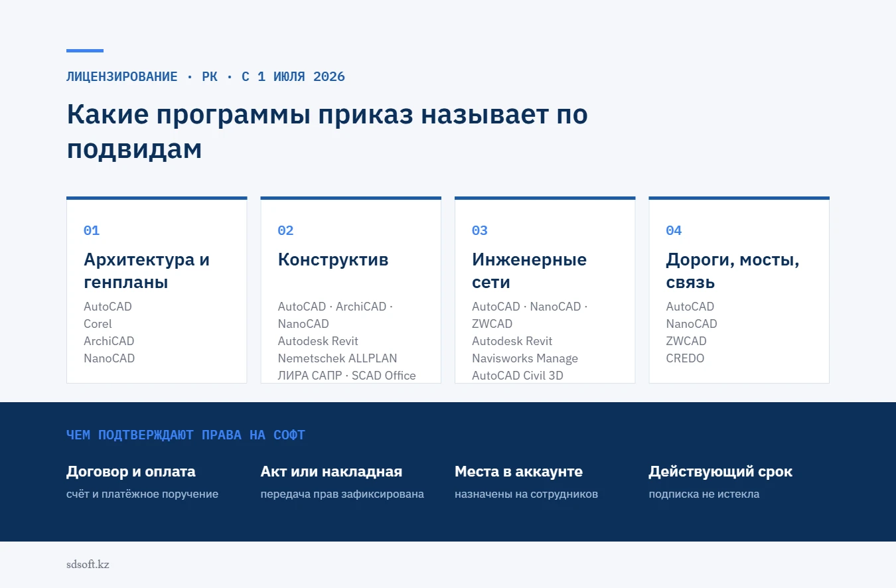
Task: Click the "AutoCAD Civil 3D" line
Action: (518, 376)
